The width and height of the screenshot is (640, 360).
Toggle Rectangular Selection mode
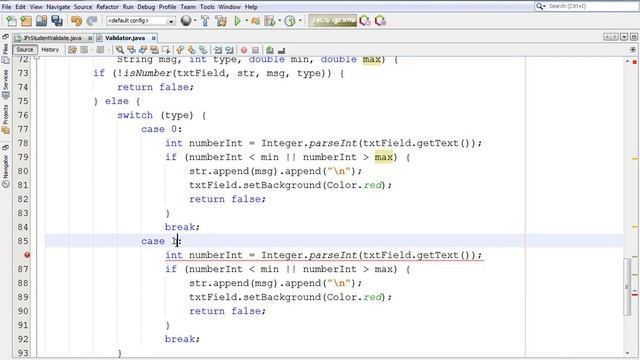pos(166,50)
